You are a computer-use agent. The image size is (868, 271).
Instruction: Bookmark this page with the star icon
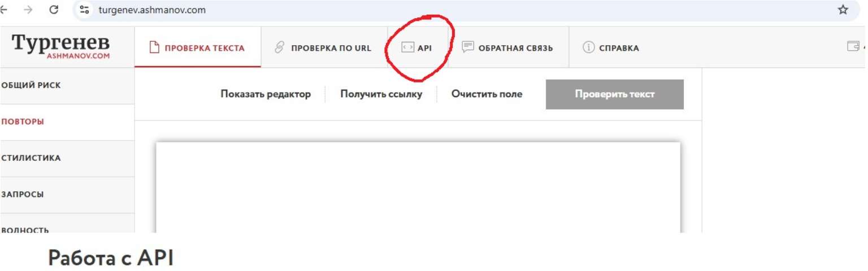pyautogui.click(x=843, y=10)
